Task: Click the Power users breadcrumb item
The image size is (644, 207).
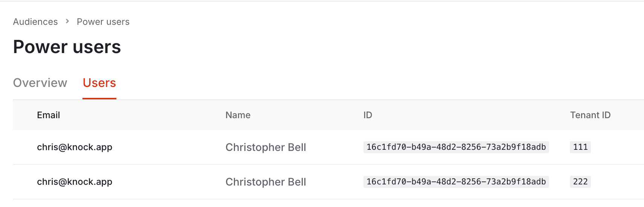Action: tap(103, 22)
